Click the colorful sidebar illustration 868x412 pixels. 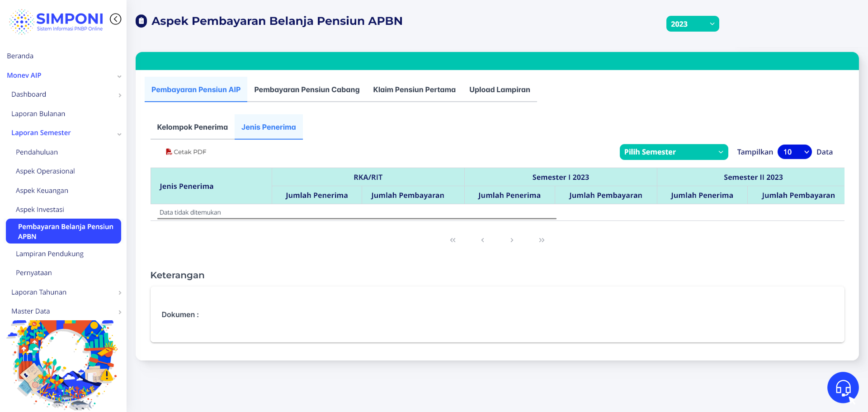click(63, 365)
